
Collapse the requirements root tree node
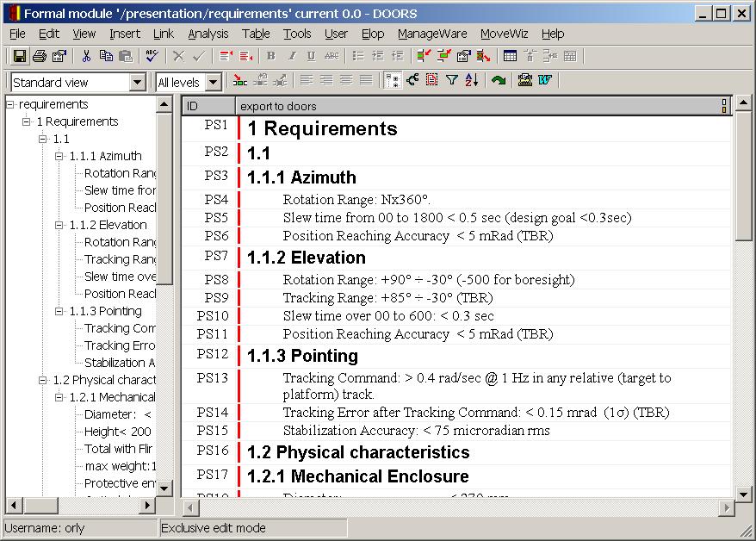click(x=10, y=104)
